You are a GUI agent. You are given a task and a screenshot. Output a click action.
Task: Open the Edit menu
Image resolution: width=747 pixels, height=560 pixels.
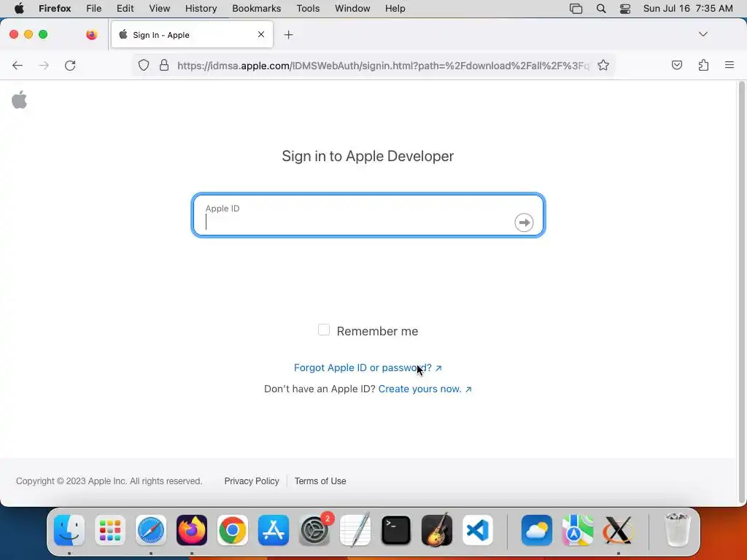coord(125,9)
